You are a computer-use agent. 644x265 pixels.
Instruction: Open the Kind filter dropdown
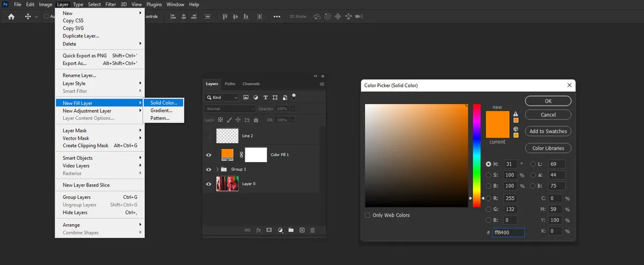(x=222, y=98)
